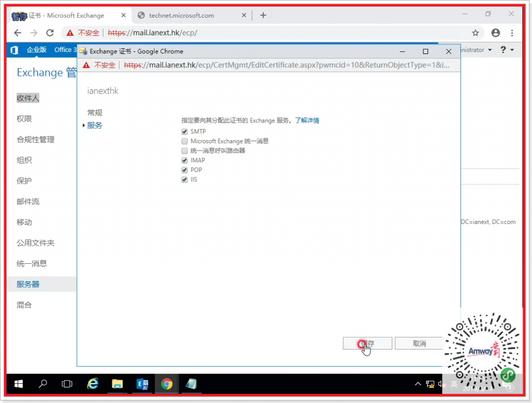Screen dimensions: 532x403
Task: Select 常规 in the certificate dialog
Action: point(95,113)
